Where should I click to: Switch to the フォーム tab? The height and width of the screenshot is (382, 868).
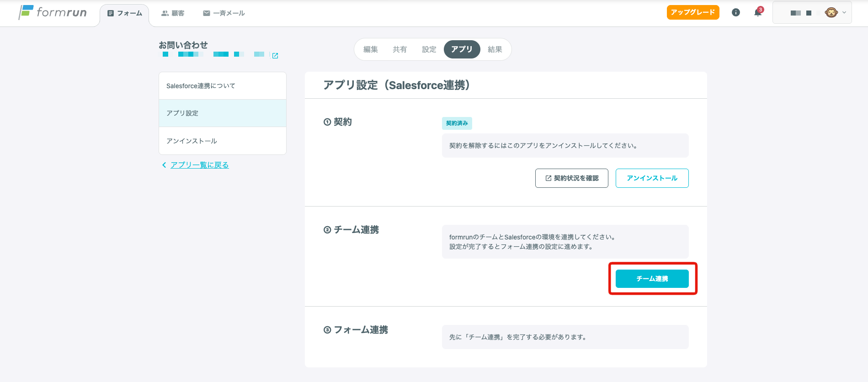124,14
